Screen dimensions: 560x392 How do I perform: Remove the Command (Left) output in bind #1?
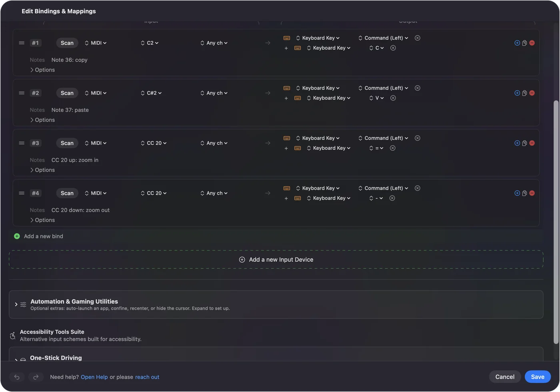click(417, 38)
